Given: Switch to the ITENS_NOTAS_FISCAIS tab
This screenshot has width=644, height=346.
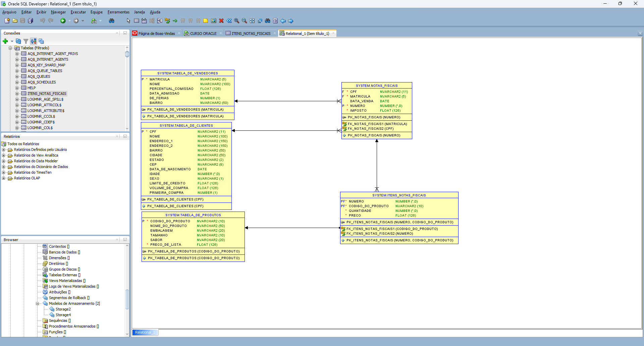Looking at the screenshot, I should 251,34.
